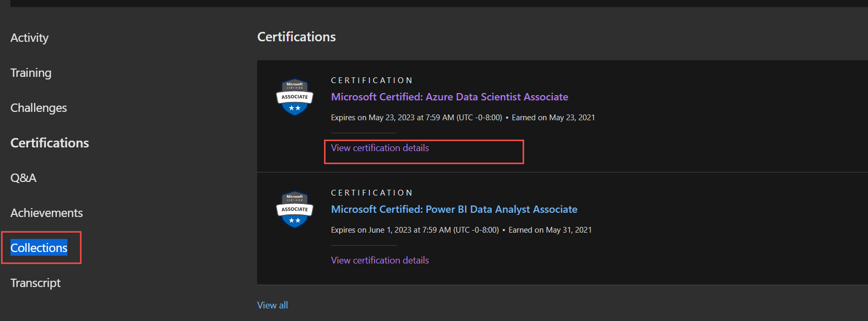Viewport: 868px width, 321px height.
Task: Click View all certifications link
Action: tap(272, 305)
